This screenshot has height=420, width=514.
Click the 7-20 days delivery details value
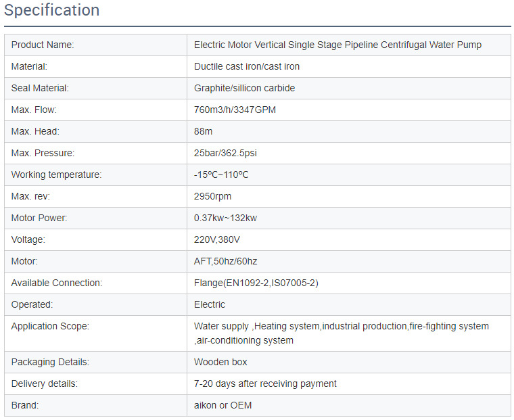265,383
